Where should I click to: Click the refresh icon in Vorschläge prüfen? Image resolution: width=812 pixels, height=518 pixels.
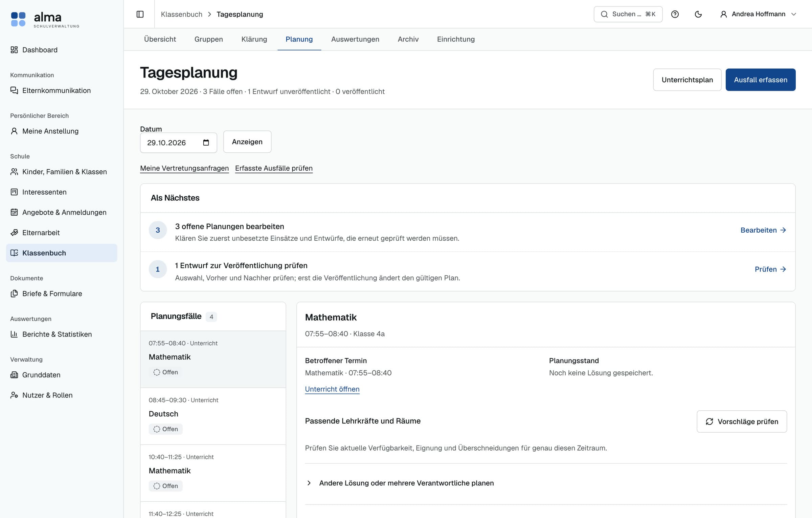pos(709,422)
